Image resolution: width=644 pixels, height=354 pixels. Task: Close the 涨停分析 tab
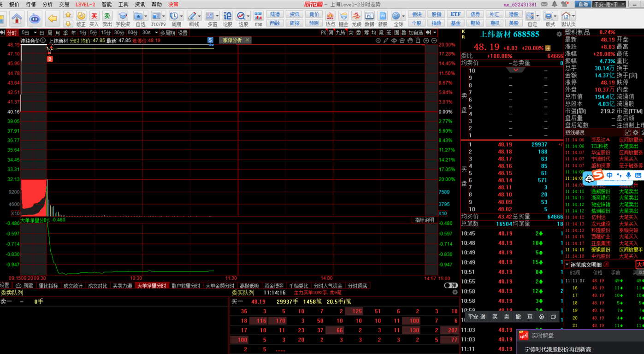pos(248,40)
